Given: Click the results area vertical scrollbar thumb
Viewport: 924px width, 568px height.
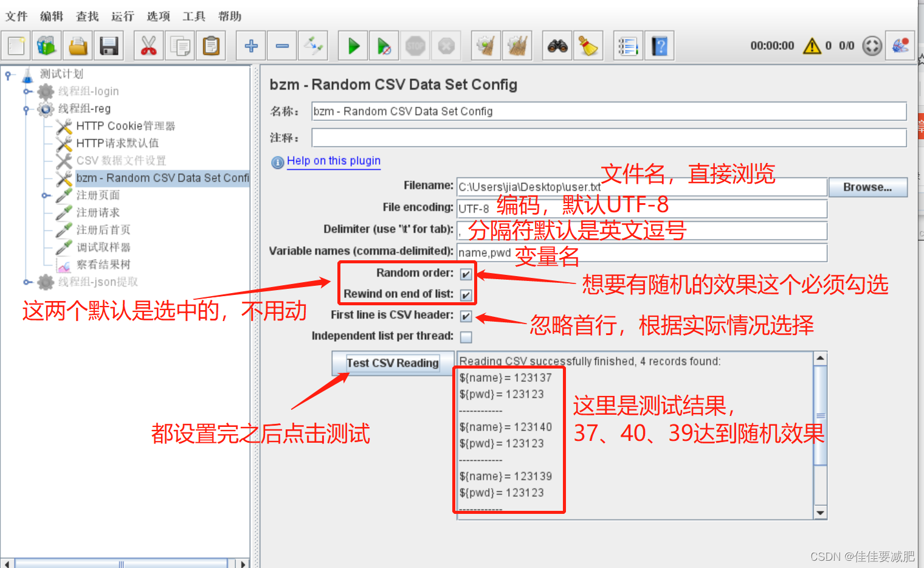Looking at the screenshot, I should coord(820,415).
